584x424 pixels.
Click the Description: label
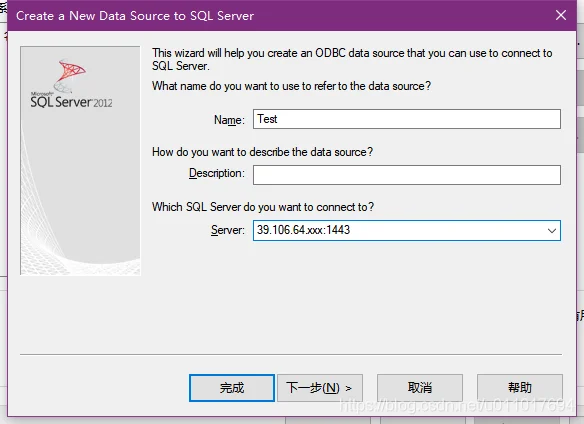click(x=217, y=173)
